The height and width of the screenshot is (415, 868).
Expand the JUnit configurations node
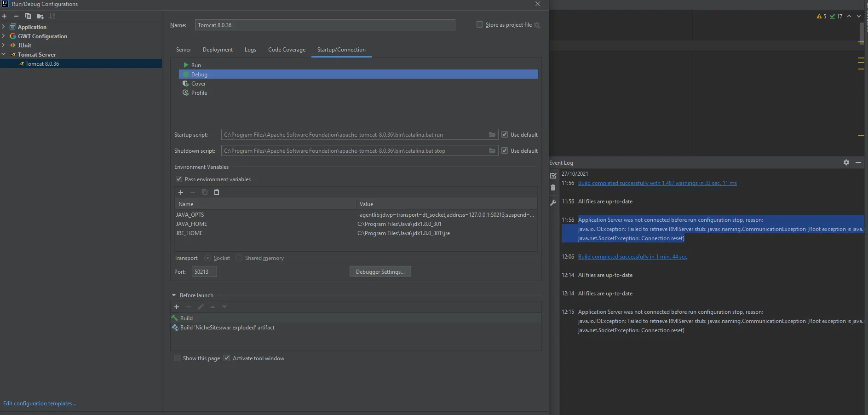4,45
